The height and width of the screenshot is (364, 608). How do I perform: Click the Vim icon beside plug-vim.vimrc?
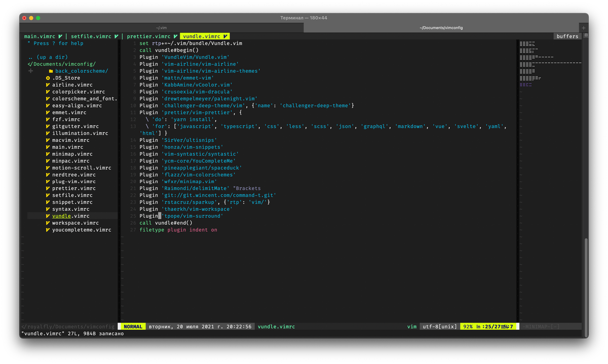coord(48,181)
